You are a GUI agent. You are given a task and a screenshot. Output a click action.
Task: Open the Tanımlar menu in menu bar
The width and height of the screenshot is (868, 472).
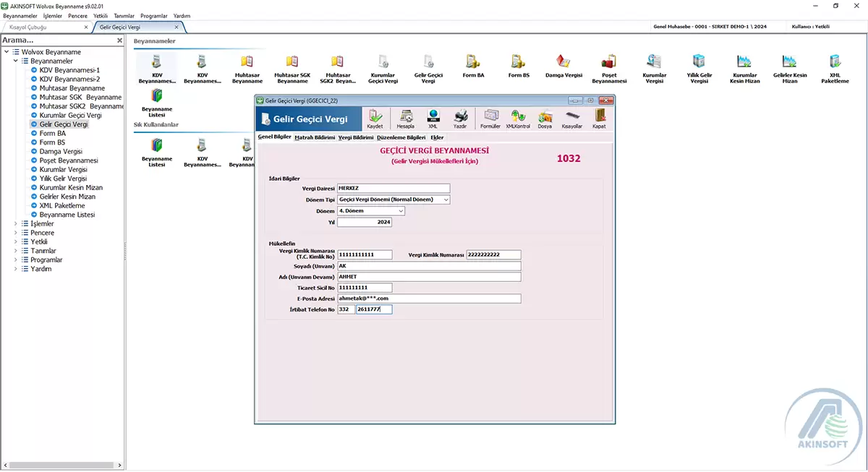coord(124,15)
